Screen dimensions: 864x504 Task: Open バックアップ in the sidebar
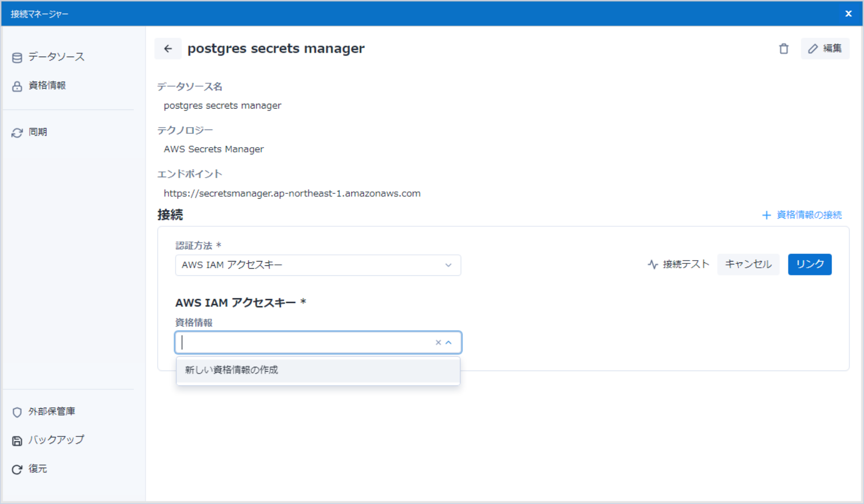pyautogui.click(x=48, y=440)
